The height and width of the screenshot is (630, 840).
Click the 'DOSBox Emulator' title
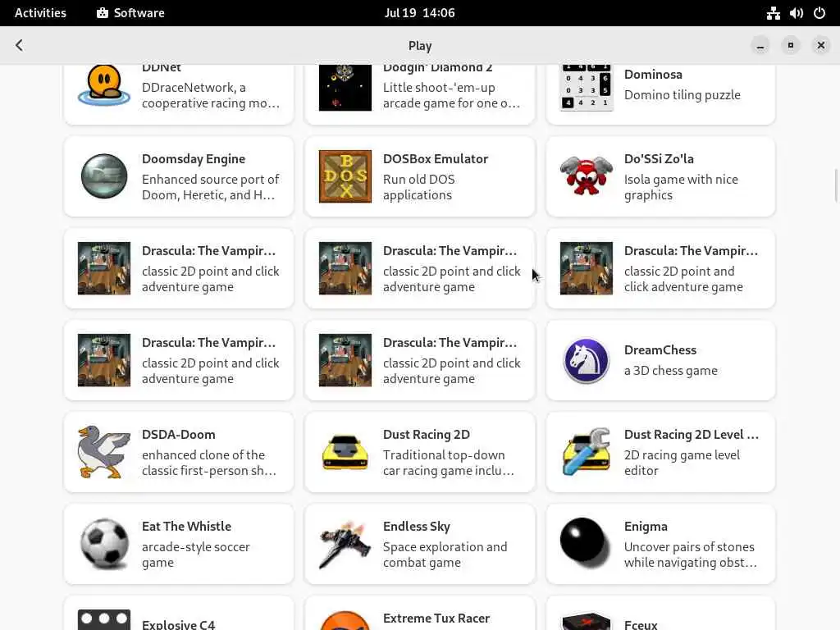(436, 159)
